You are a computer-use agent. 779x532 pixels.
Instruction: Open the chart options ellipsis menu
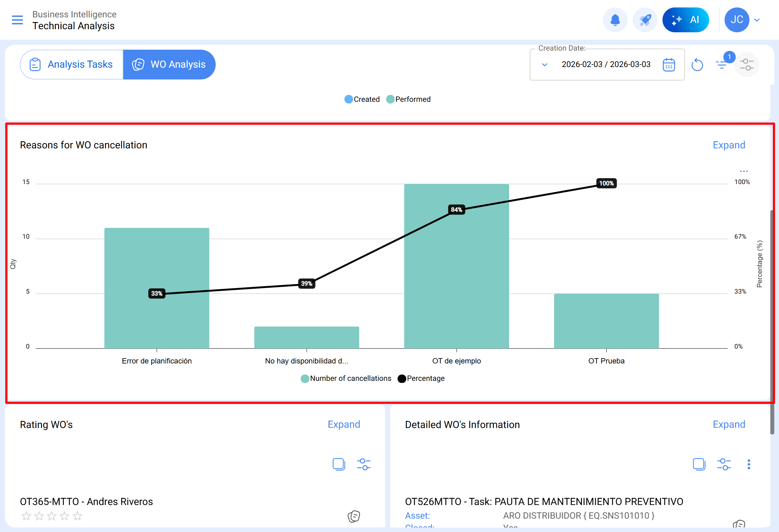(x=744, y=171)
